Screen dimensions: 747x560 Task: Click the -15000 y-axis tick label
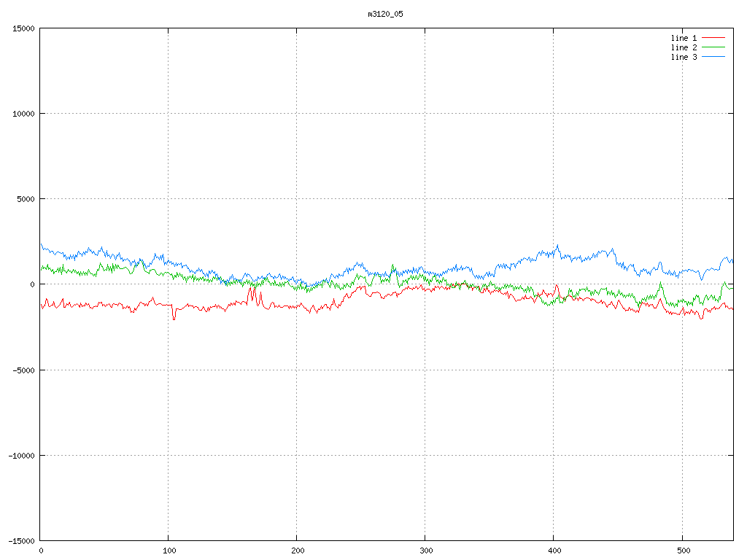point(21,540)
